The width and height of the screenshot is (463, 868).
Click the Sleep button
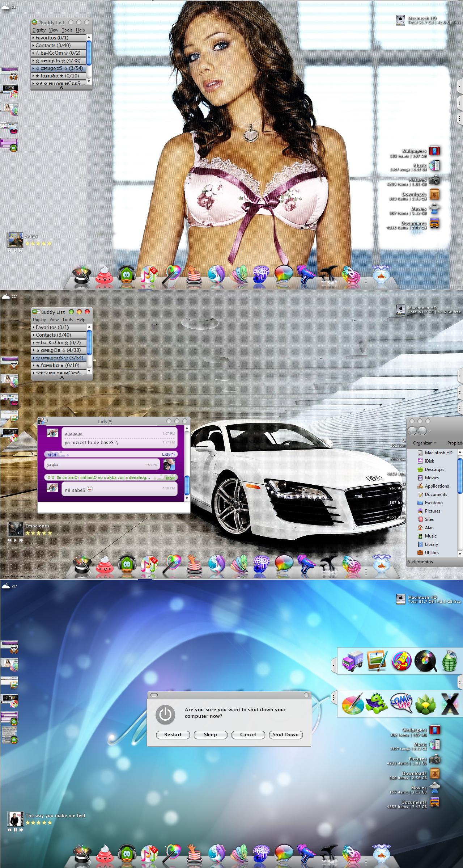click(211, 734)
